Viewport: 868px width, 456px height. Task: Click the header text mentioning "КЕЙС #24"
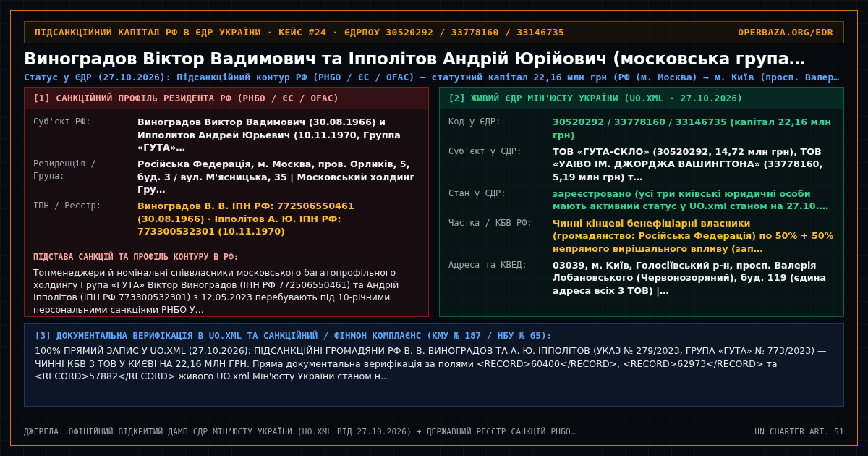click(x=299, y=33)
